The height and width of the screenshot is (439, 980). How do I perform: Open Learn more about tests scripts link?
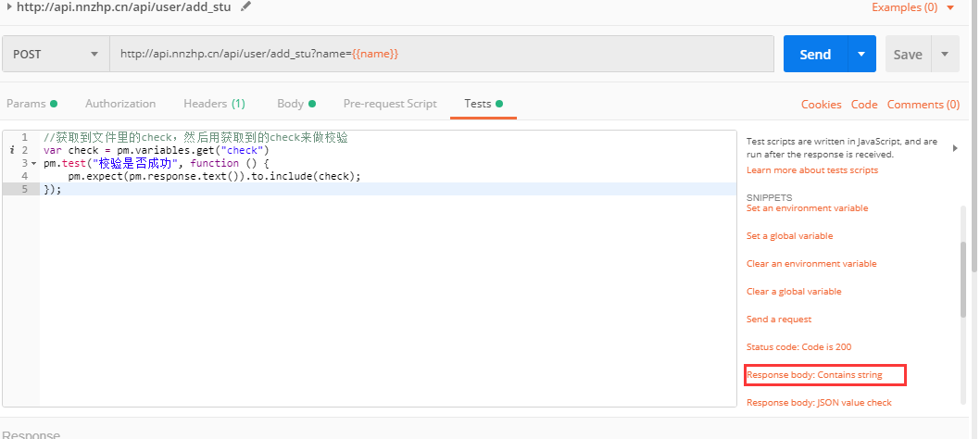[x=811, y=170]
